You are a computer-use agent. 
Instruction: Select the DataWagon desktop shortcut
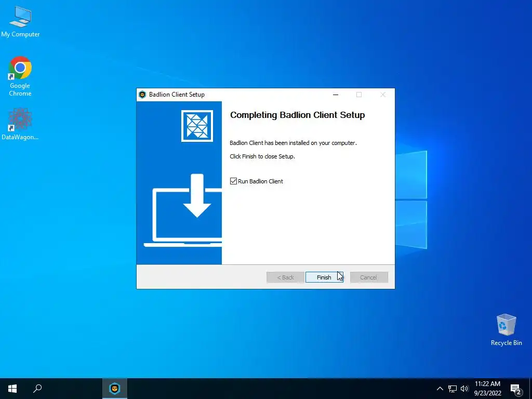click(x=20, y=124)
